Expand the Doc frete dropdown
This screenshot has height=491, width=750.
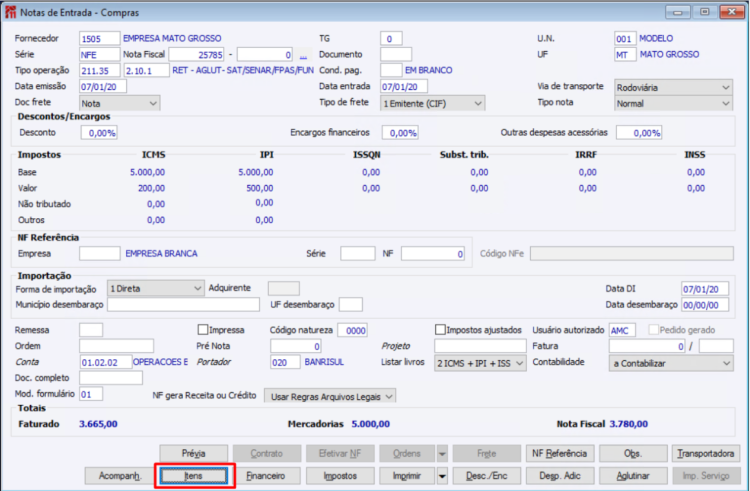(x=120, y=103)
